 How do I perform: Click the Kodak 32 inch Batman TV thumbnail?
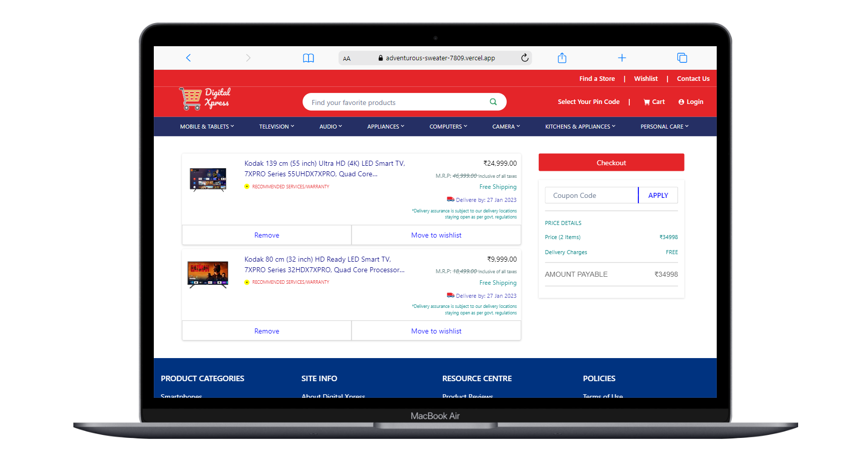(x=208, y=275)
